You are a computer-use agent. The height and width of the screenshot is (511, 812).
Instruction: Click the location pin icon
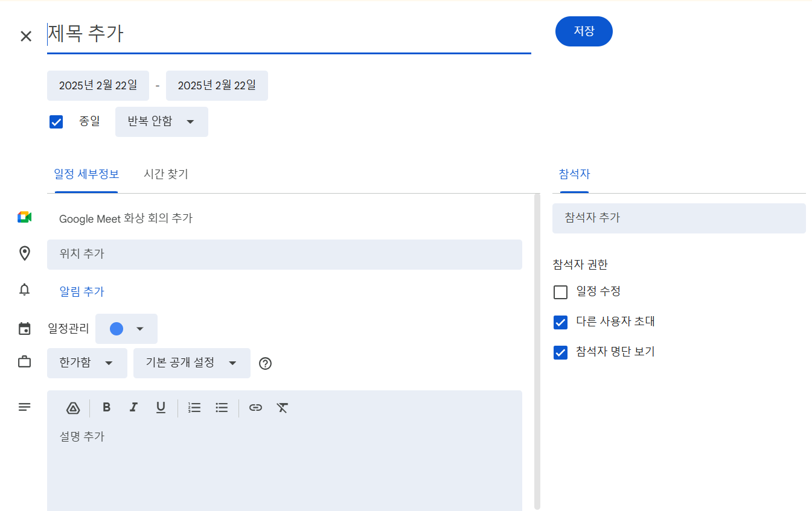[x=25, y=253]
